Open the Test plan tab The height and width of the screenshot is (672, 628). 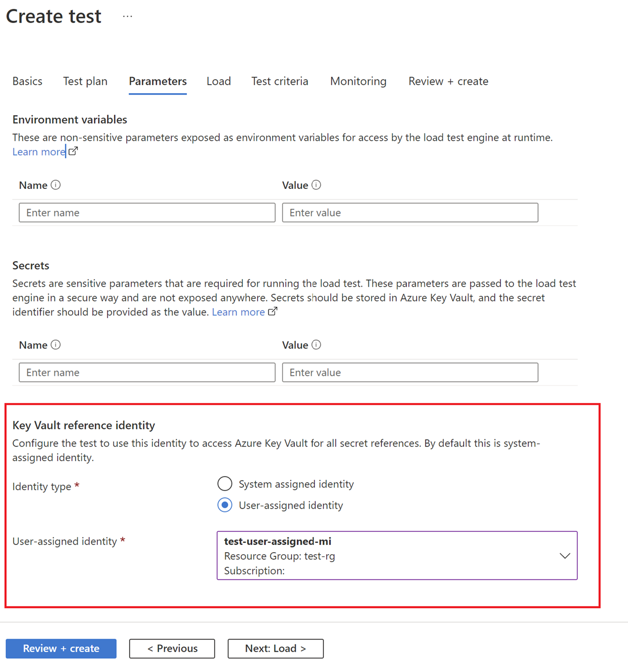(x=85, y=81)
